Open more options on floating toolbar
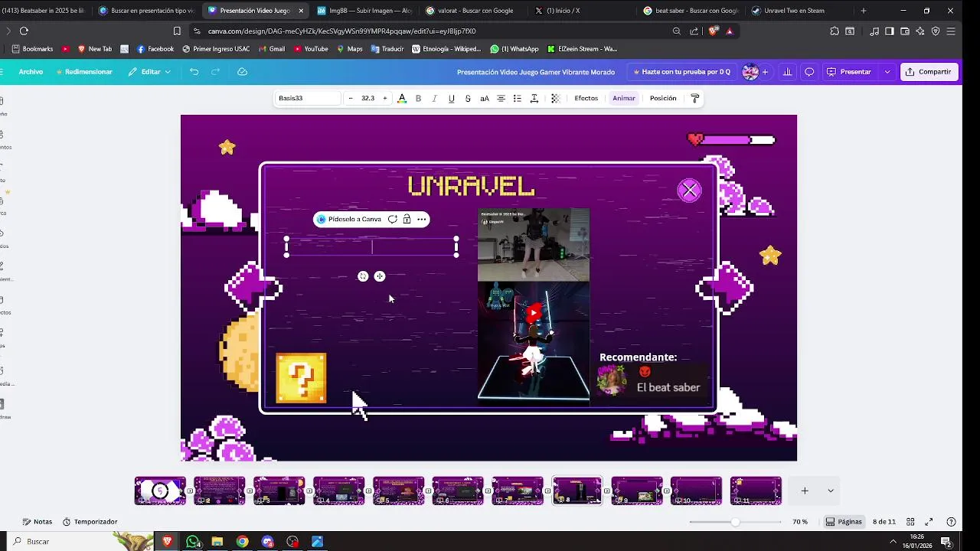 (x=421, y=219)
